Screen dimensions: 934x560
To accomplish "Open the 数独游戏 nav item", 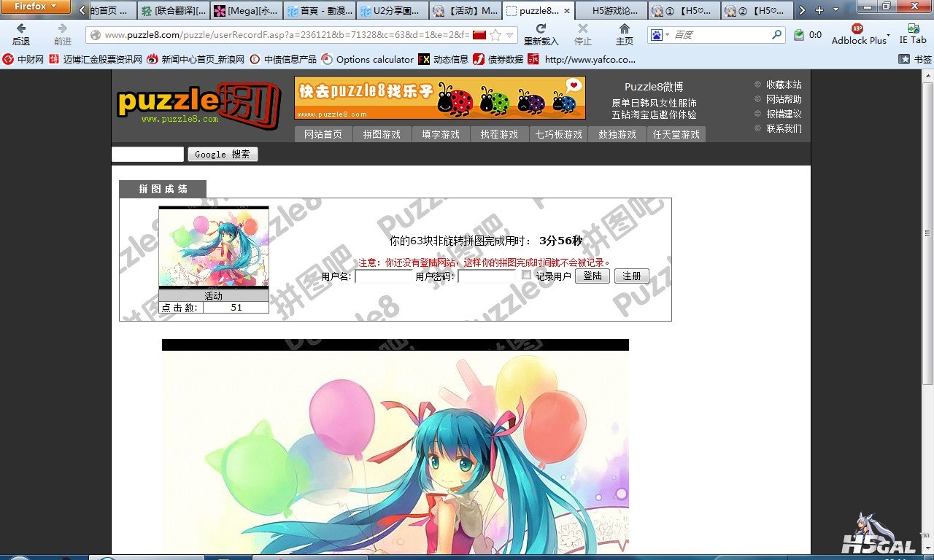I will pos(617,134).
